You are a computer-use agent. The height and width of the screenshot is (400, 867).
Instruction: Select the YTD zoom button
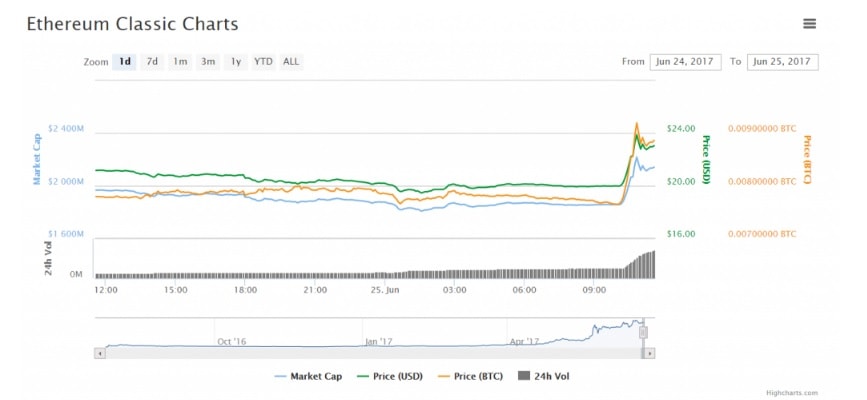[263, 62]
